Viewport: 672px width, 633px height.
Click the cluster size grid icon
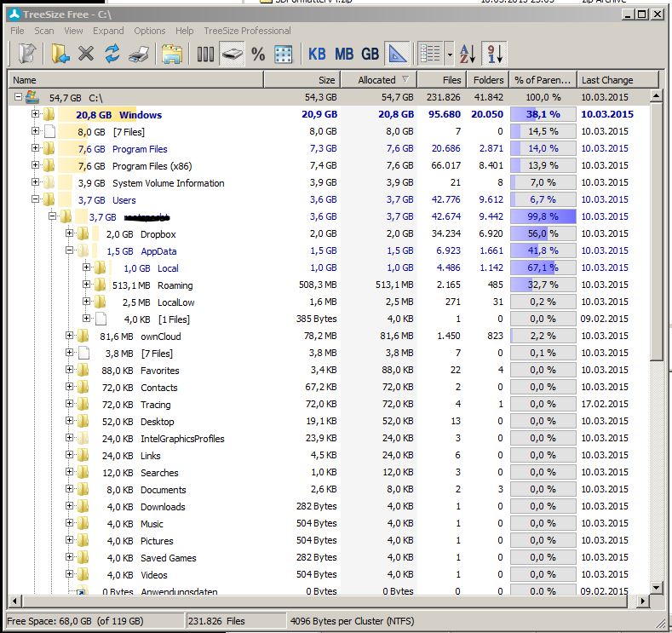click(284, 55)
